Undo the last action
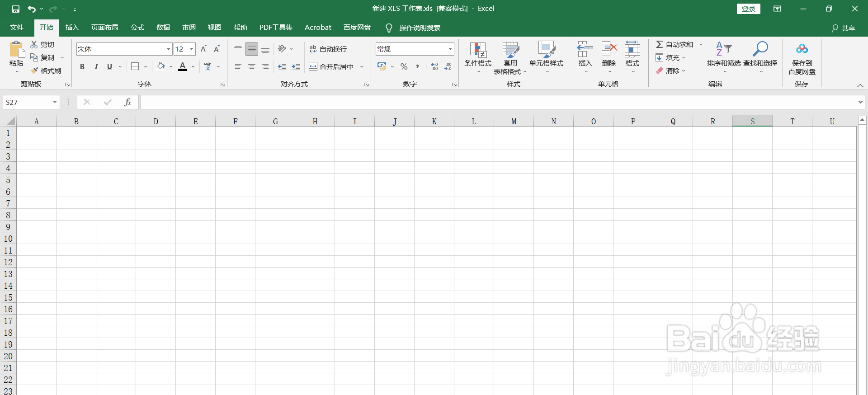This screenshot has width=868, height=395. point(32,9)
